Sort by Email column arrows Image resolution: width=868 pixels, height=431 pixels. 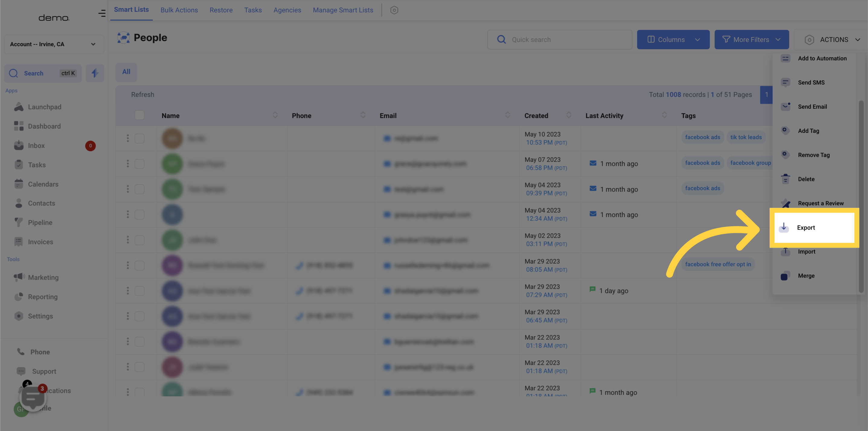[508, 115]
